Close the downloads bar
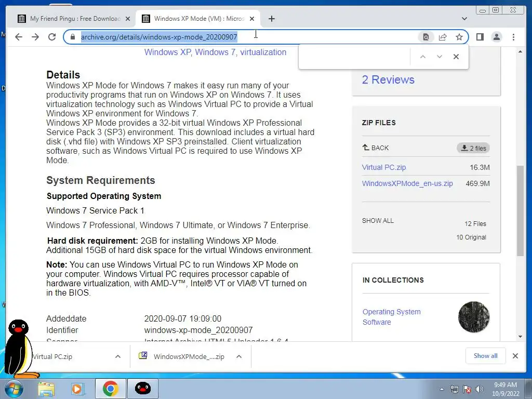Viewport: 532px width, 399px height. coord(515,356)
